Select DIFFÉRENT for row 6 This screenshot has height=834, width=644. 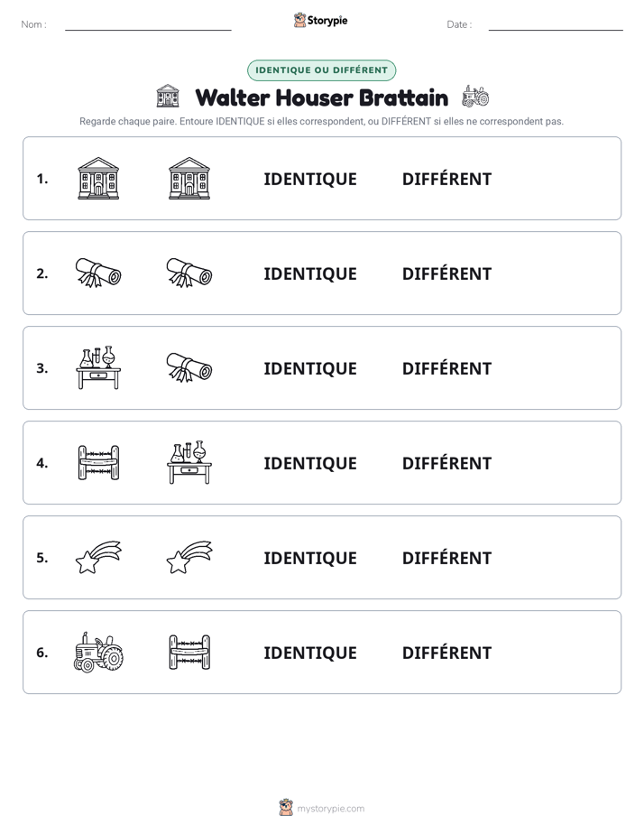point(446,653)
